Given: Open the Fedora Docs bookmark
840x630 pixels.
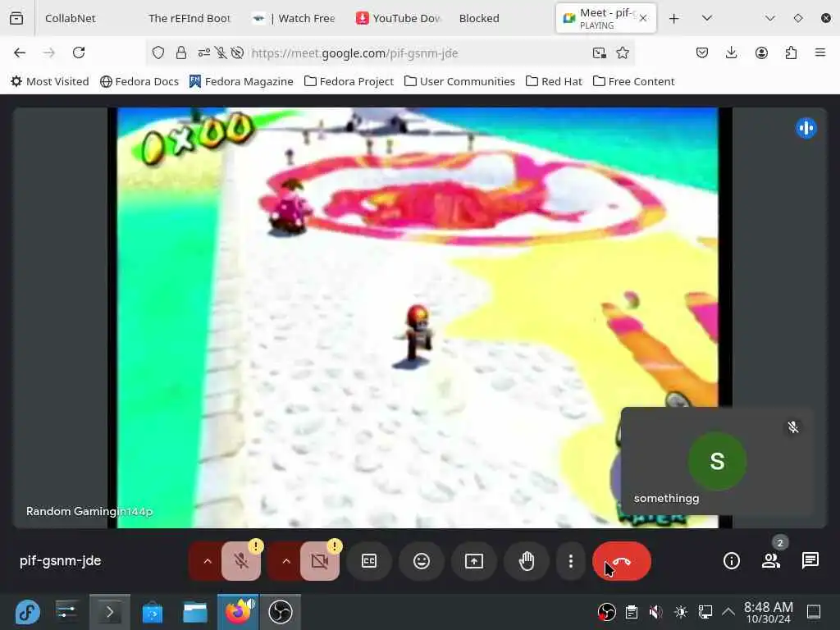Looking at the screenshot, I should [x=139, y=81].
